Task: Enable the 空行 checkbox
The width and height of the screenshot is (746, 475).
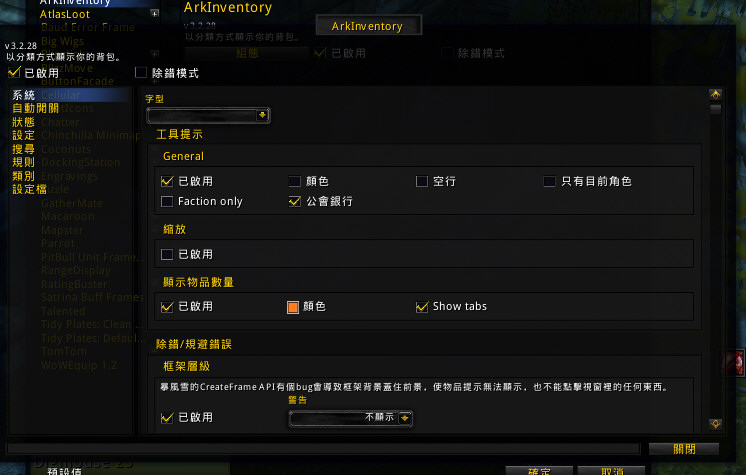Action: (x=422, y=181)
